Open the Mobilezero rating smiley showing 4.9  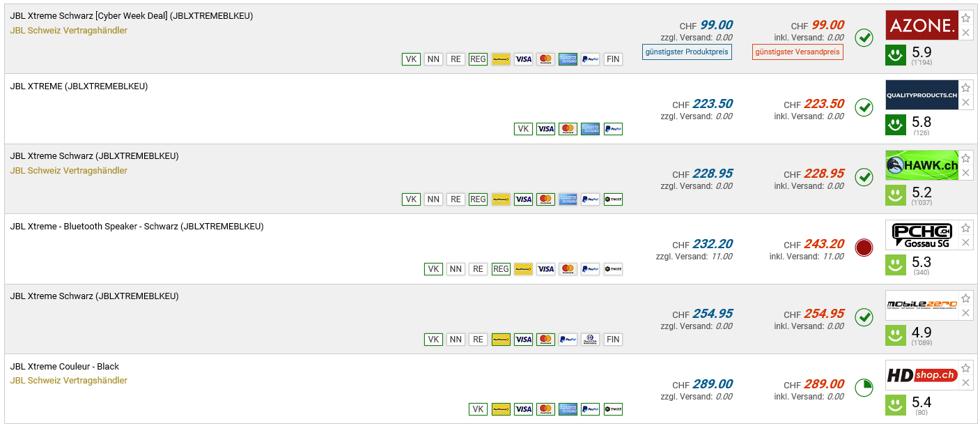tap(895, 335)
